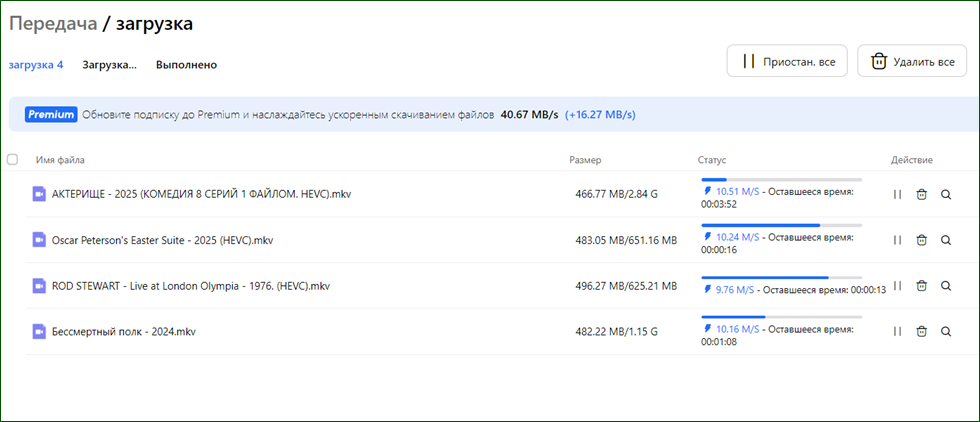Select file name ROD STEWART - Live at London Olympia

pos(191,286)
